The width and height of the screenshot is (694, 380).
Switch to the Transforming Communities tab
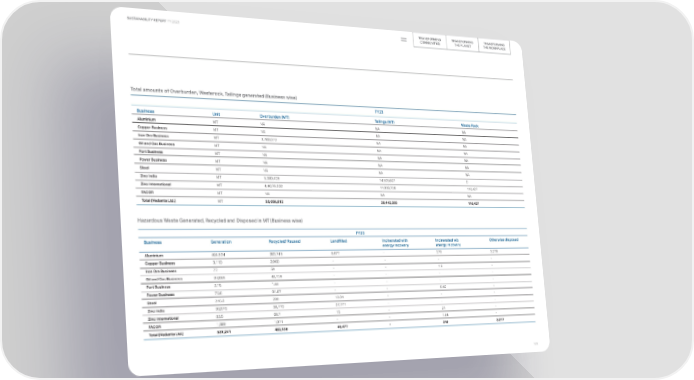[x=429, y=41]
